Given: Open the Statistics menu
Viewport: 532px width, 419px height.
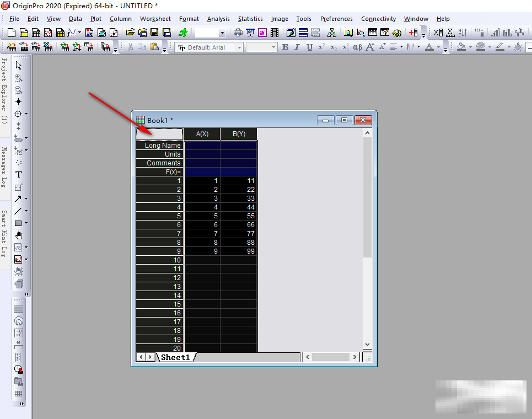Looking at the screenshot, I should (x=250, y=19).
